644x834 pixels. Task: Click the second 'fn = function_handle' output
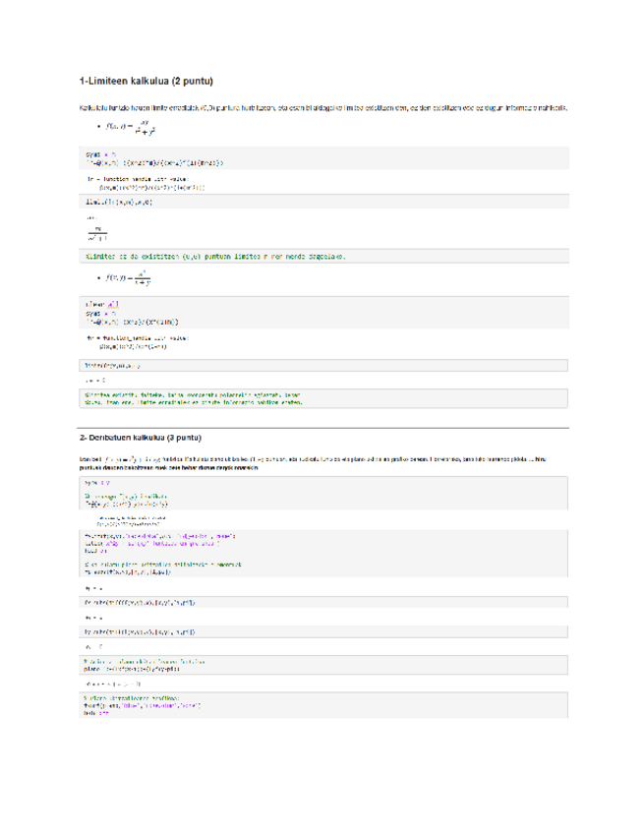click(x=138, y=341)
